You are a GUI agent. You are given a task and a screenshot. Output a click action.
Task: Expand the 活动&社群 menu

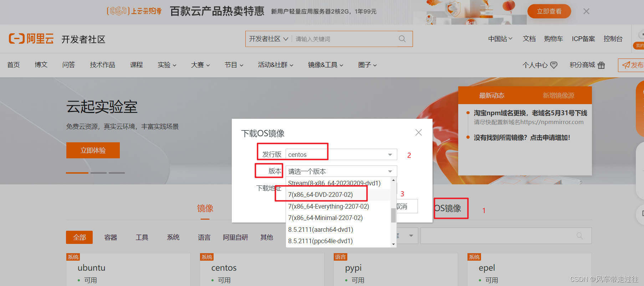(276, 65)
